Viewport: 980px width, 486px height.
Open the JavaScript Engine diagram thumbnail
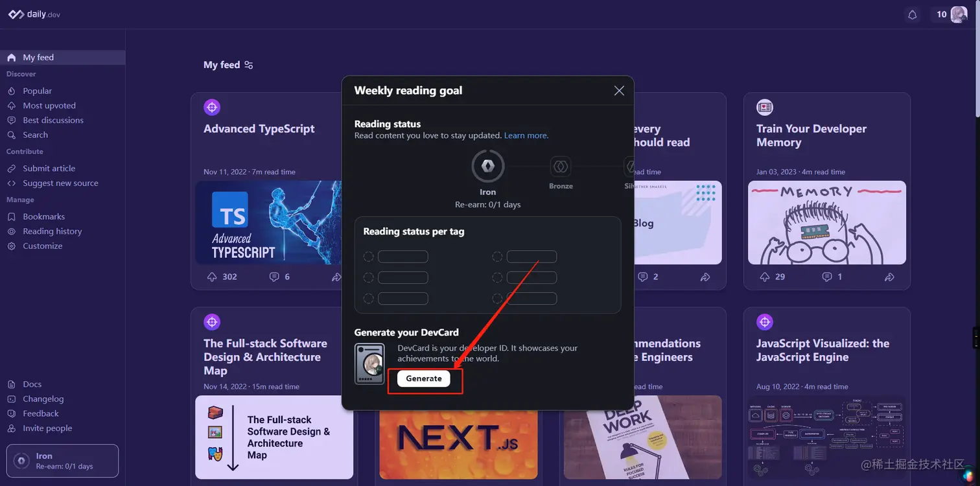(827, 437)
